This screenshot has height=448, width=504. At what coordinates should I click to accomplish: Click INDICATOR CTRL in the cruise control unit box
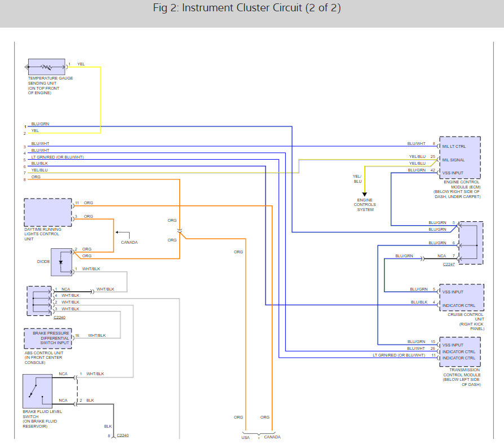[459, 305]
